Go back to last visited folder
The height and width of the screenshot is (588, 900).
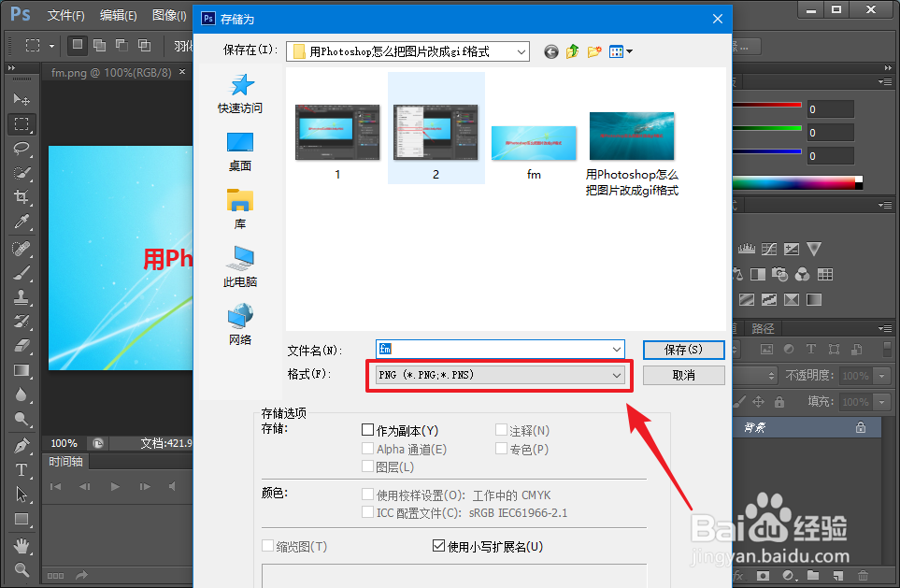click(x=551, y=51)
